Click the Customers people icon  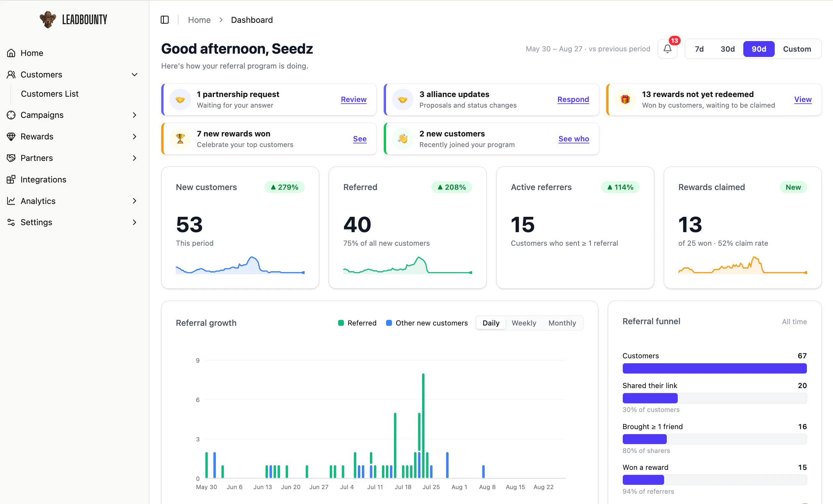pos(11,75)
